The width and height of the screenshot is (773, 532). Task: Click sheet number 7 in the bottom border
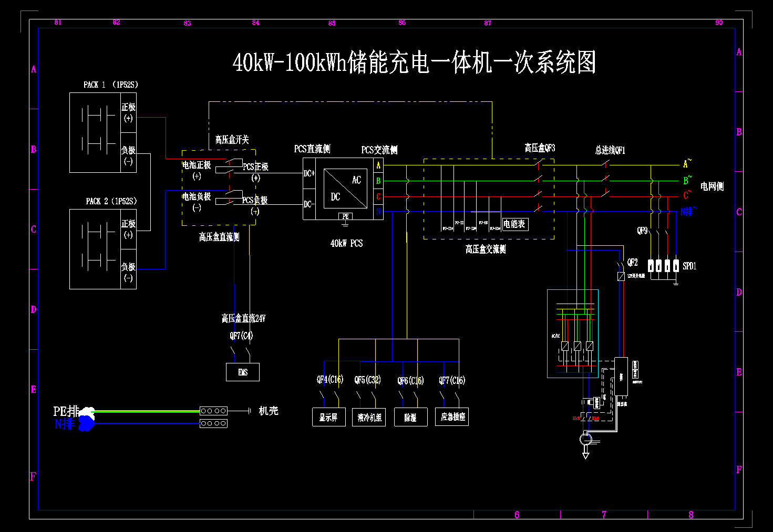click(x=604, y=515)
